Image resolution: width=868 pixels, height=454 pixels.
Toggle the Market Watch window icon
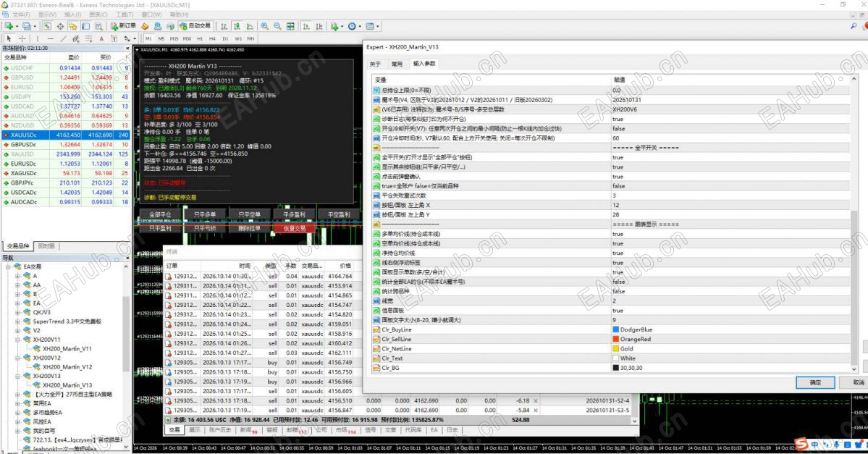[x=48, y=26]
